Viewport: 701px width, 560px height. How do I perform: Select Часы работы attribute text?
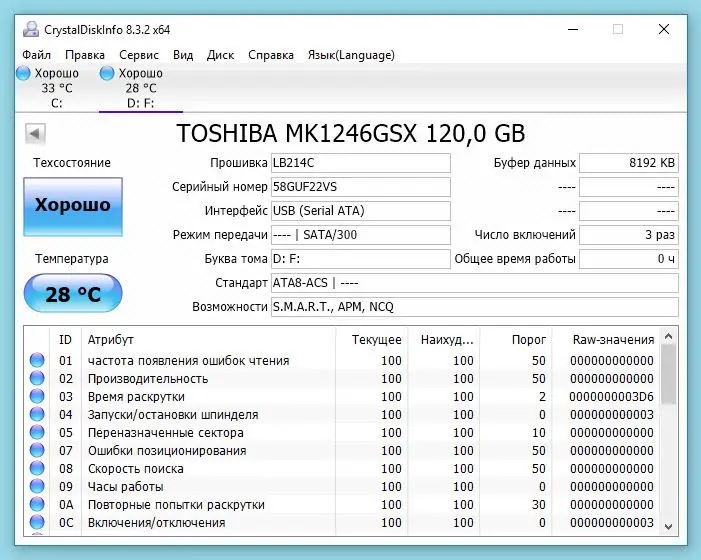[126, 487]
